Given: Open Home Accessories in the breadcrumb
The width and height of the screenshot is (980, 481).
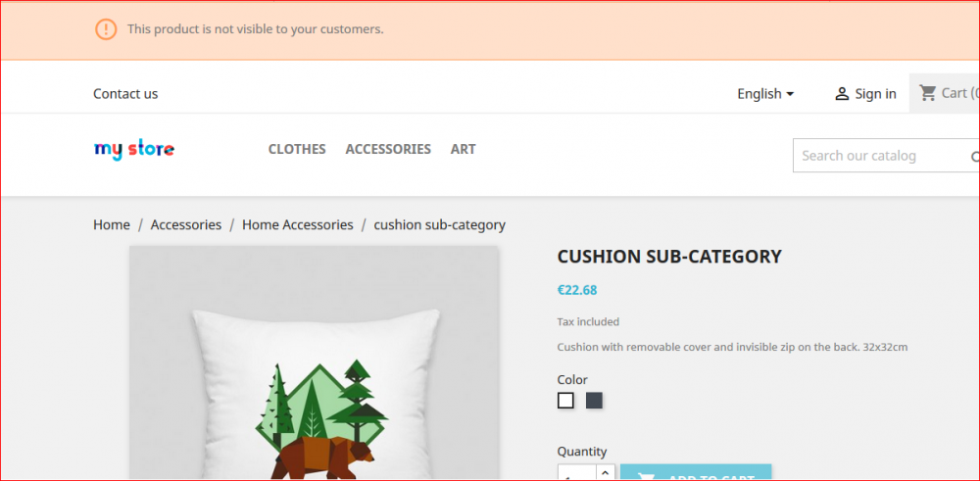Looking at the screenshot, I should click(297, 225).
